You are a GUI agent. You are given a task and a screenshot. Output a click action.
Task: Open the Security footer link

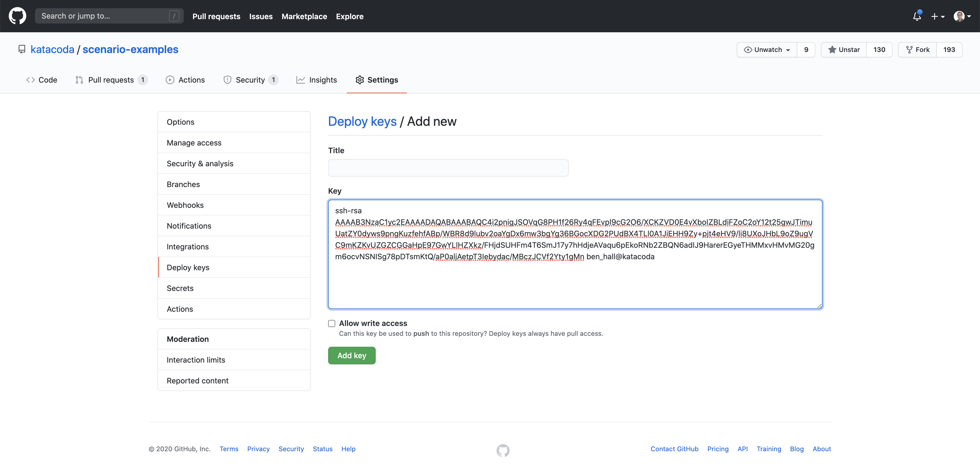click(291, 449)
